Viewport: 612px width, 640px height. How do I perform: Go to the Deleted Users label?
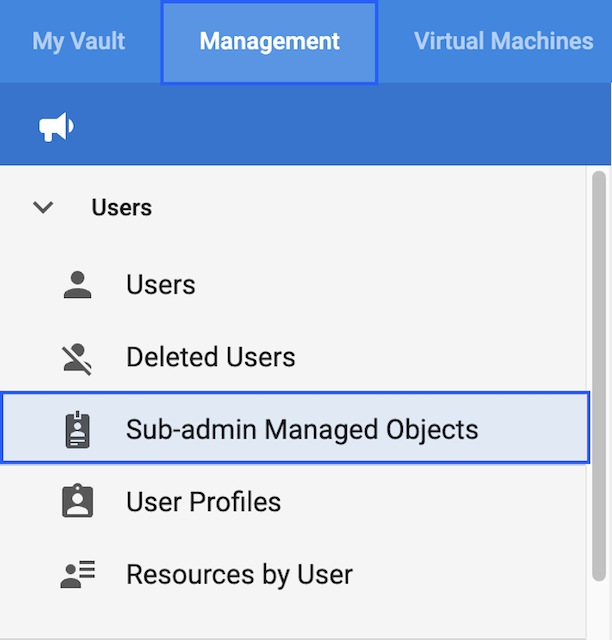click(x=210, y=358)
